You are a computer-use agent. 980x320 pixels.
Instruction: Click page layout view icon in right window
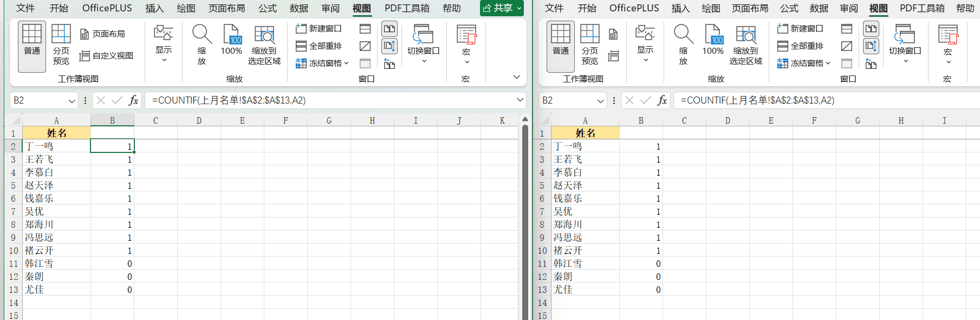613,34
